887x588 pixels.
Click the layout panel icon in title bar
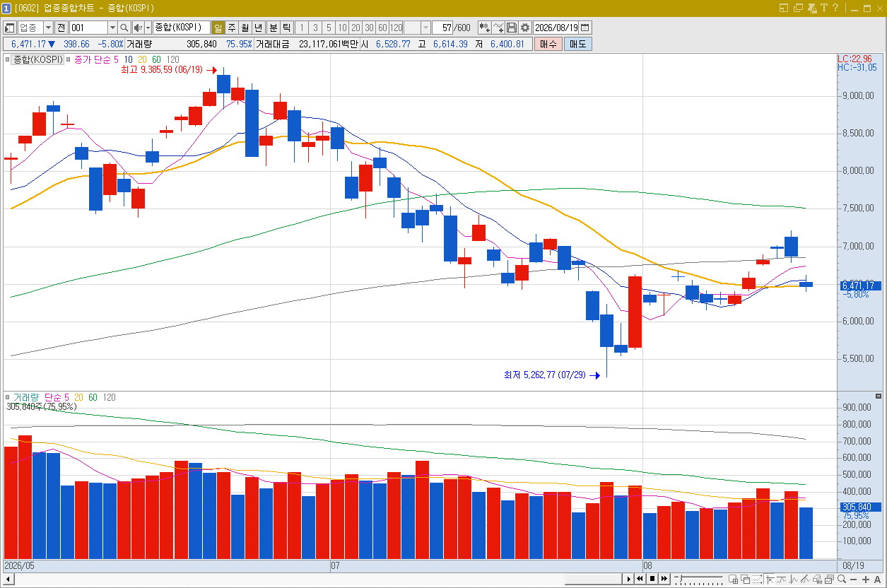[784, 8]
